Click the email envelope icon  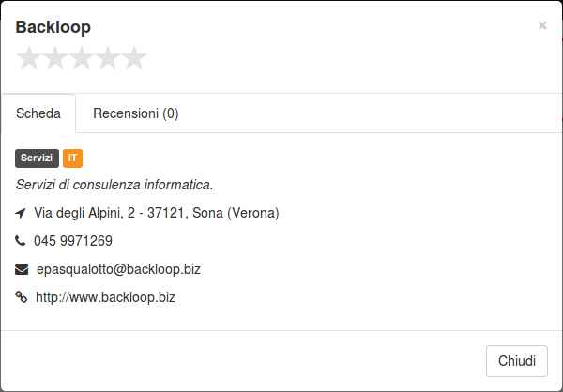point(22,269)
